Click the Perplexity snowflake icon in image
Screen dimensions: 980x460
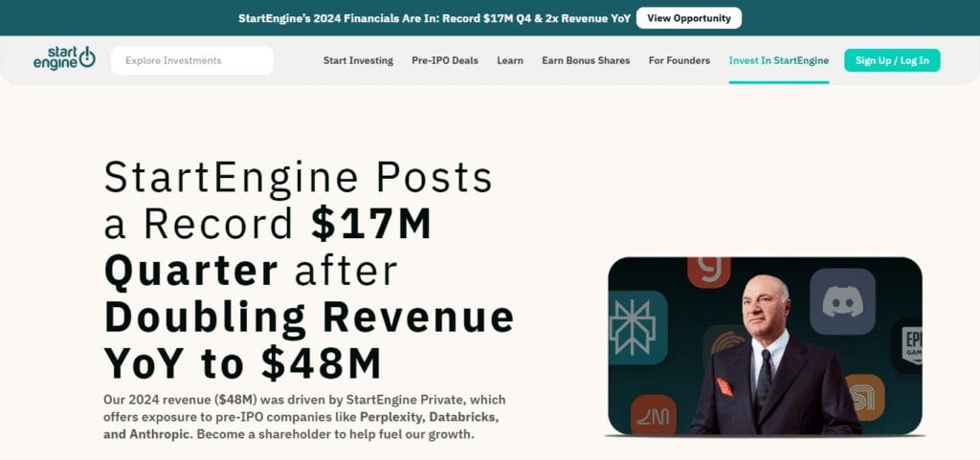[x=636, y=327]
